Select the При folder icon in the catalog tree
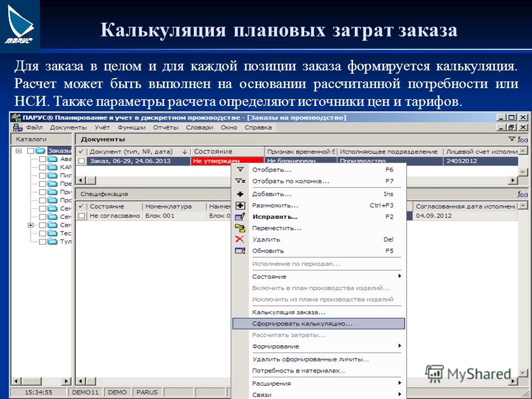532x399 pixels. (x=53, y=192)
